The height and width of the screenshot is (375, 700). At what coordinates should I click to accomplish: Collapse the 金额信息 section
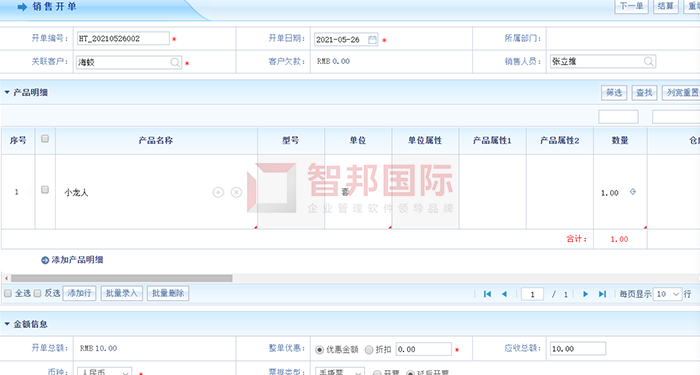tap(7, 324)
